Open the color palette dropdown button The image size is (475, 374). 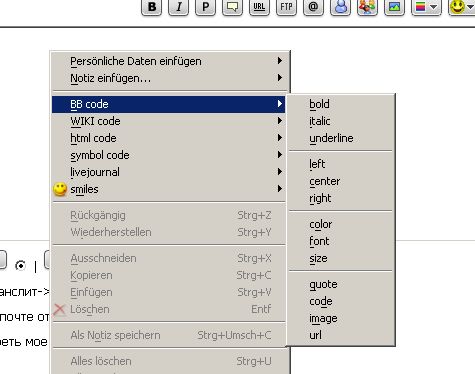coord(426,7)
